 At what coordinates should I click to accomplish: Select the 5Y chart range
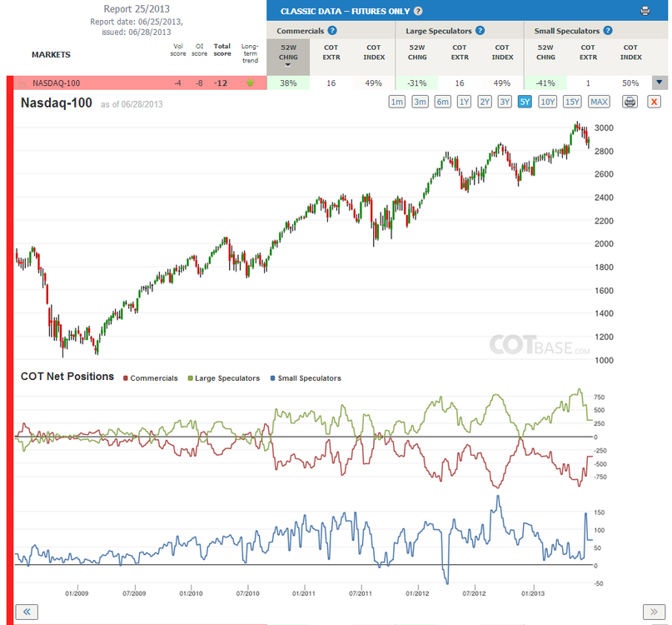coord(525,102)
